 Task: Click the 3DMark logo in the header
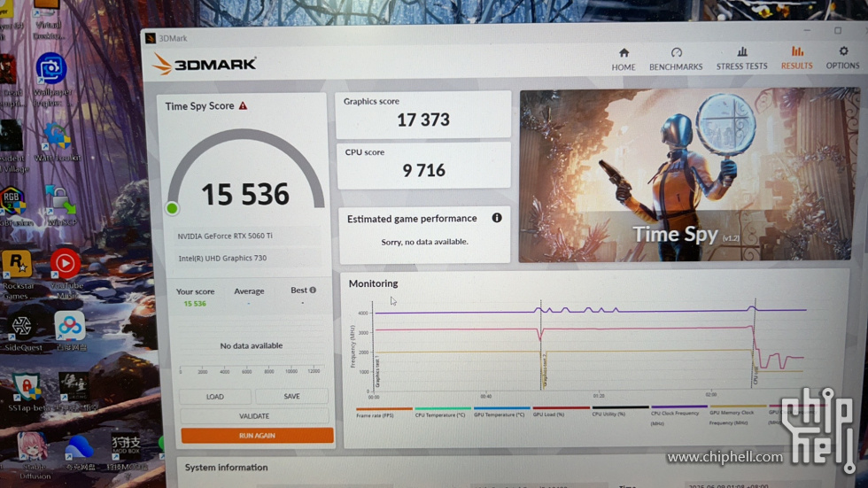[x=204, y=64]
